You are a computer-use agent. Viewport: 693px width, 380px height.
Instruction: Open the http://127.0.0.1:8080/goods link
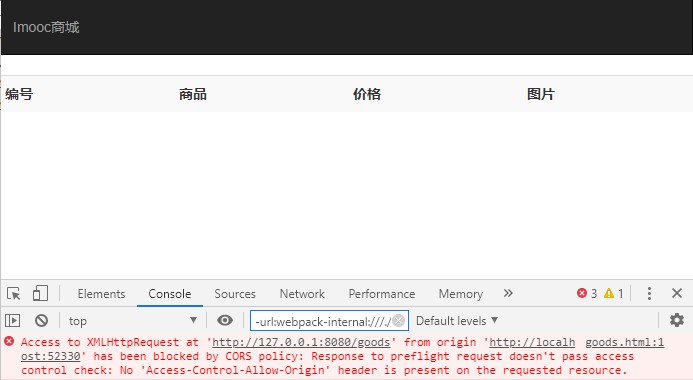click(301, 342)
